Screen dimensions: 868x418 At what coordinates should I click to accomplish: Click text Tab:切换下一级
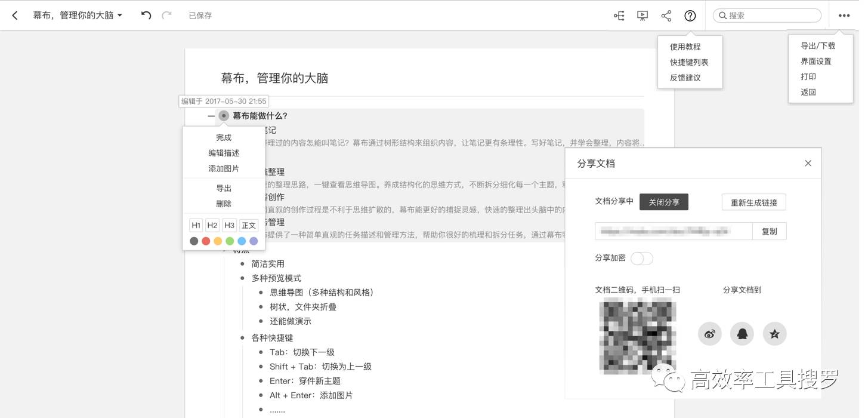coord(302,352)
